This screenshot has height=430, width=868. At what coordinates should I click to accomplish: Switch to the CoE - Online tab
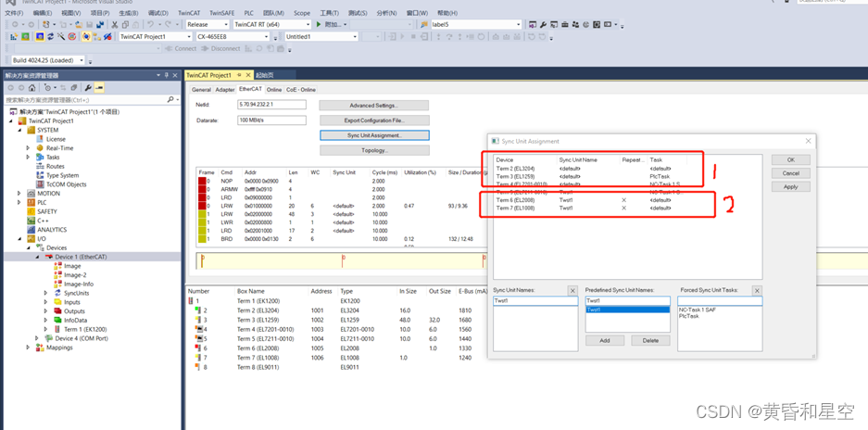point(301,90)
